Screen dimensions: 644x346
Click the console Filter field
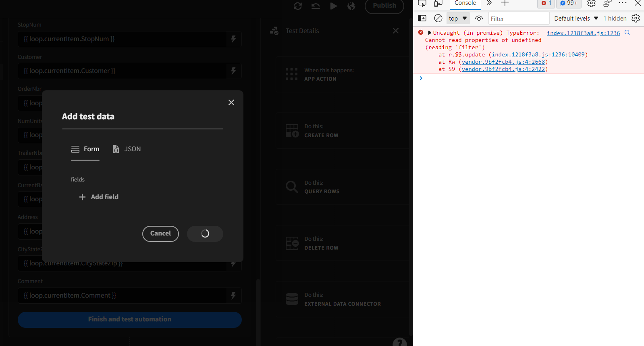point(519,19)
